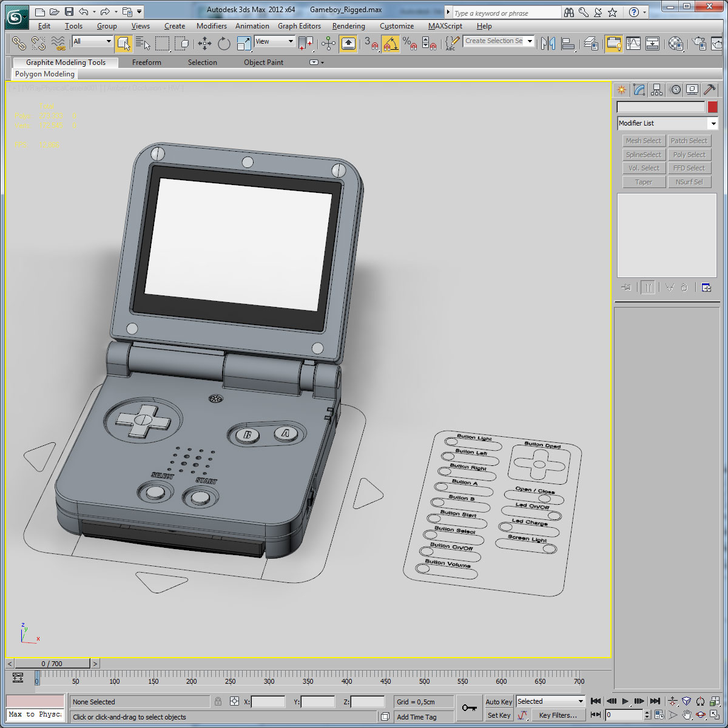This screenshot has width=728, height=728.
Task: Select the Pan viewport hand tool
Action: (x=687, y=715)
